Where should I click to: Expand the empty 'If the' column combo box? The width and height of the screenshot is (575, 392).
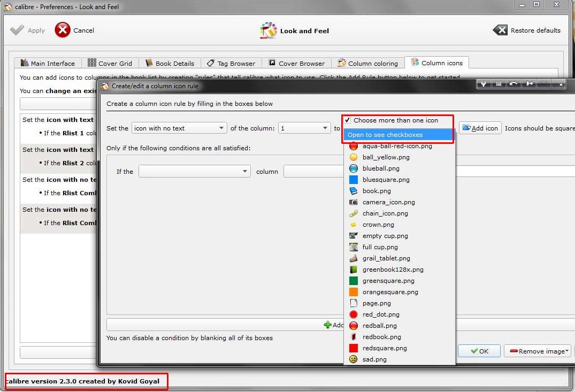pos(194,172)
